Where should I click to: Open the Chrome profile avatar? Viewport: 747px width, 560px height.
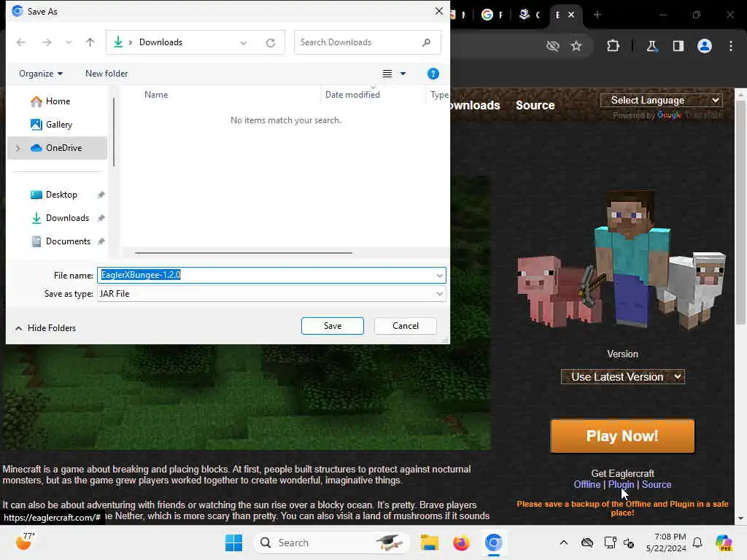click(x=705, y=46)
